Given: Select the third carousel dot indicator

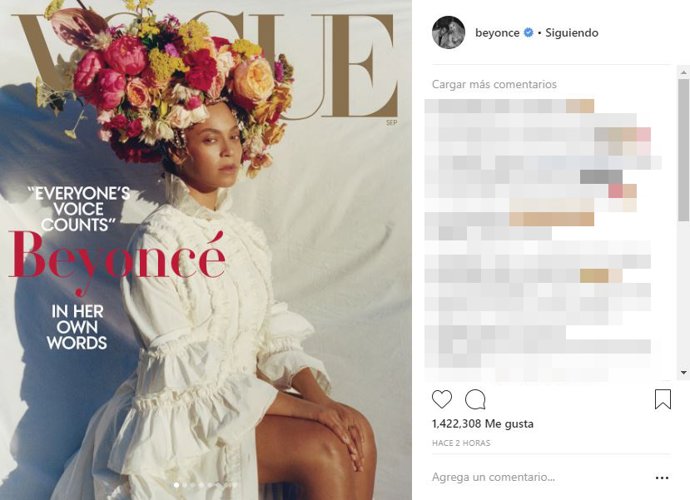Looking at the screenshot, I should (x=193, y=485).
